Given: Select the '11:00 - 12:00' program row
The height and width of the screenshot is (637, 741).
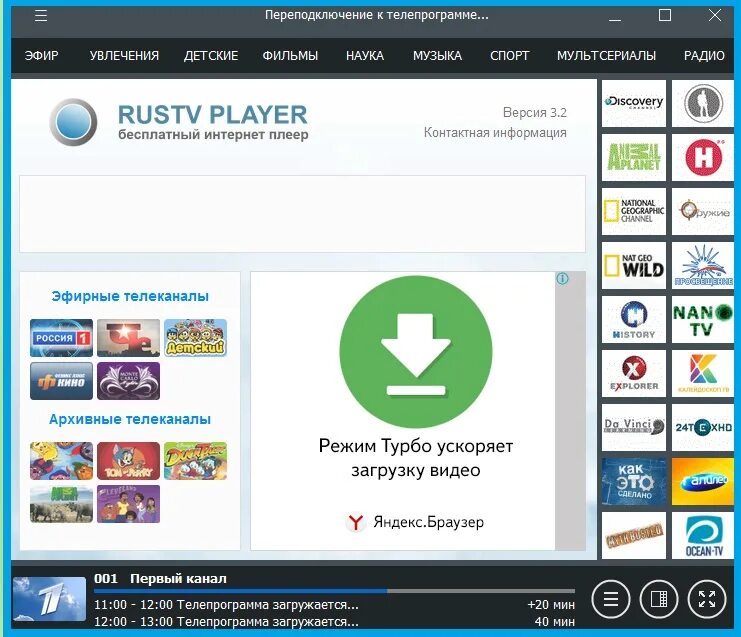Looking at the screenshot, I should (x=335, y=604).
